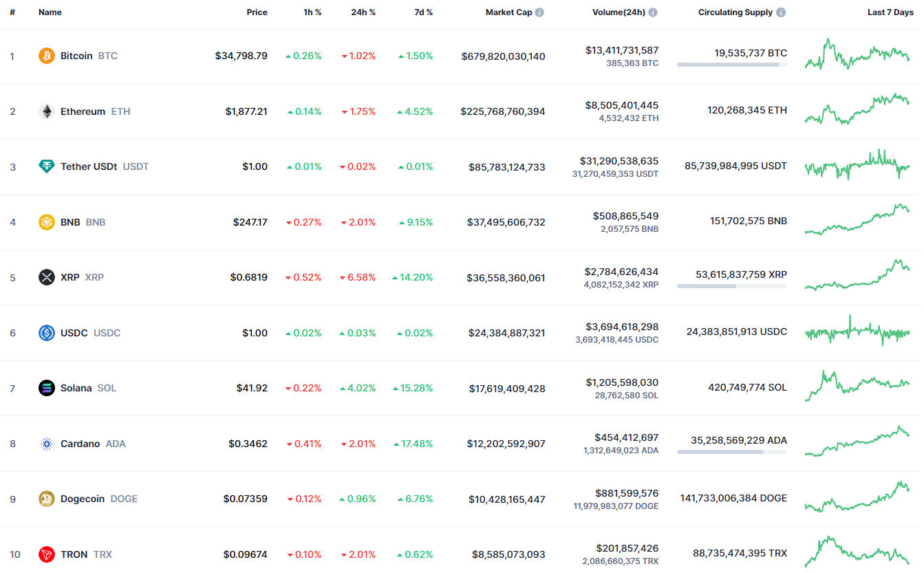924x573 pixels.
Task: Click Bitcoin's circulating supply progress bar
Action: [x=732, y=65]
